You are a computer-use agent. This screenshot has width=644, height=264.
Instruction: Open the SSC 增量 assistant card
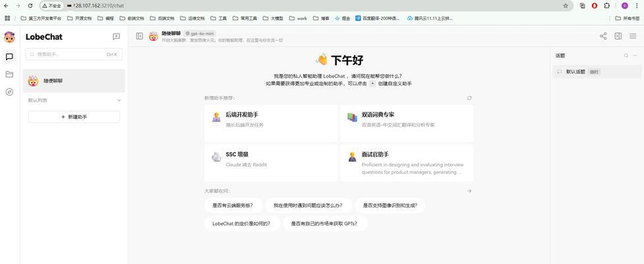pyautogui.click(x=271, y=162)
